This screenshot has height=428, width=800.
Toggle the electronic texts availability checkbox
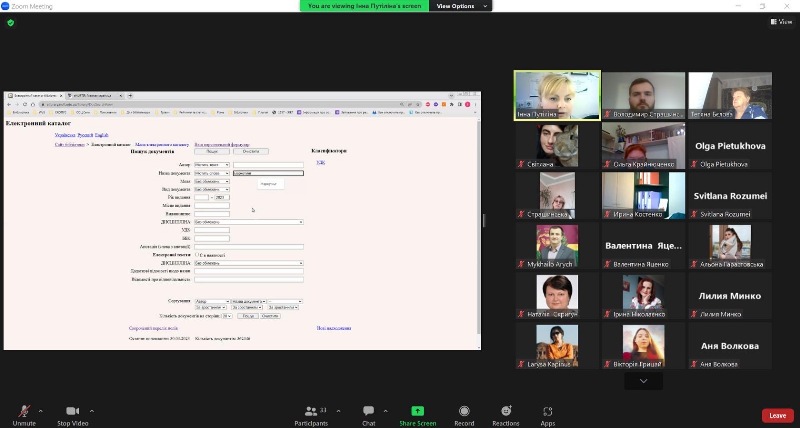(197, 255)
